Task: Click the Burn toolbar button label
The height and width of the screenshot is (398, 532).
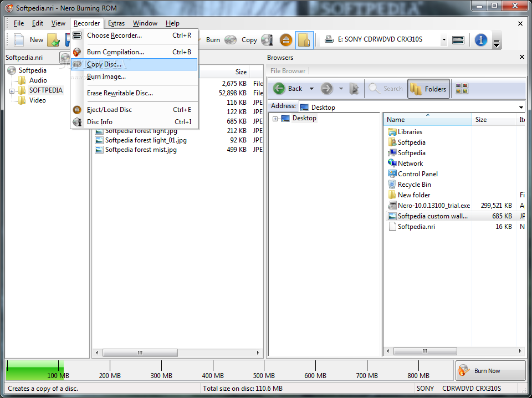Action: [x=213, y=40]
